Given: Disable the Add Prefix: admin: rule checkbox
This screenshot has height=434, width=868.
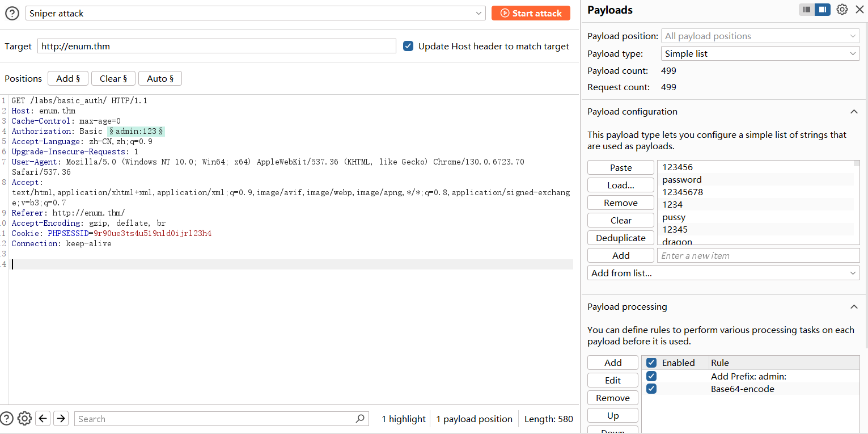Looking at the screenshot, I should pyautogui.click(x=651, y=376).
